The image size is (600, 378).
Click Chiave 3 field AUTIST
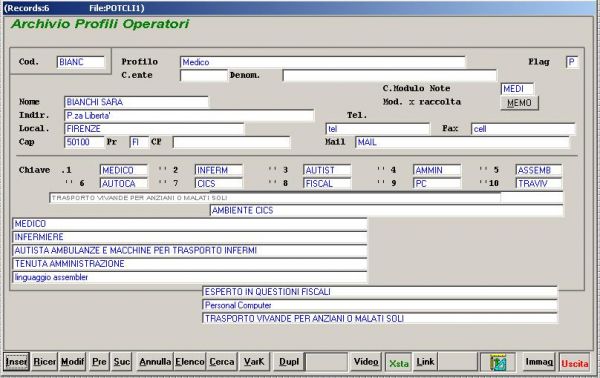pyautogui.click(x=327, y=170)
